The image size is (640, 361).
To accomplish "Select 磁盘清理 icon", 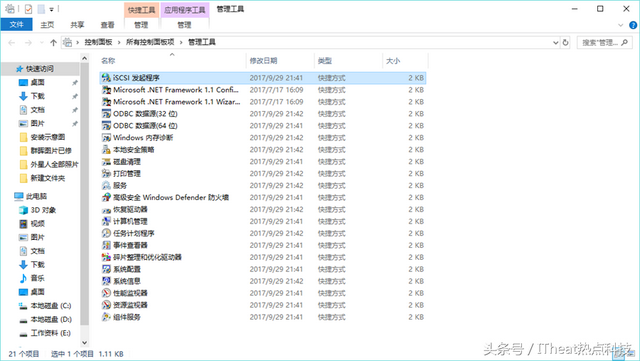I will coord(106,161).
